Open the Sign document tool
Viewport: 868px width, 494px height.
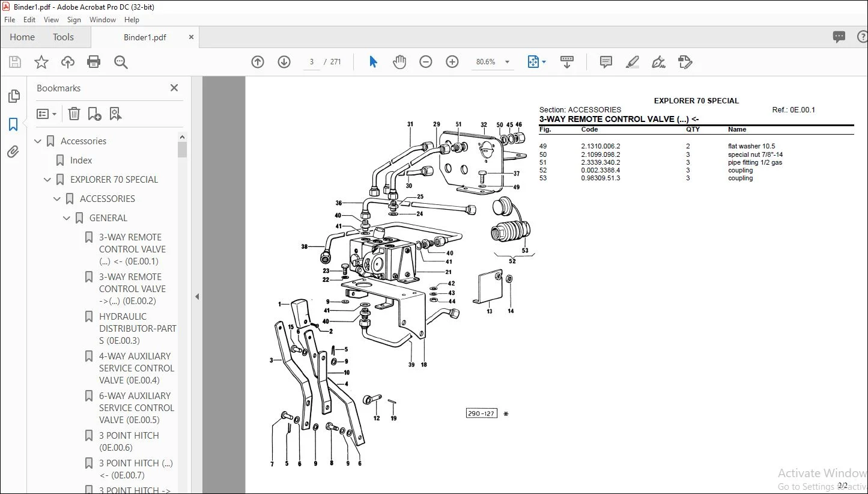click(658, 62)
